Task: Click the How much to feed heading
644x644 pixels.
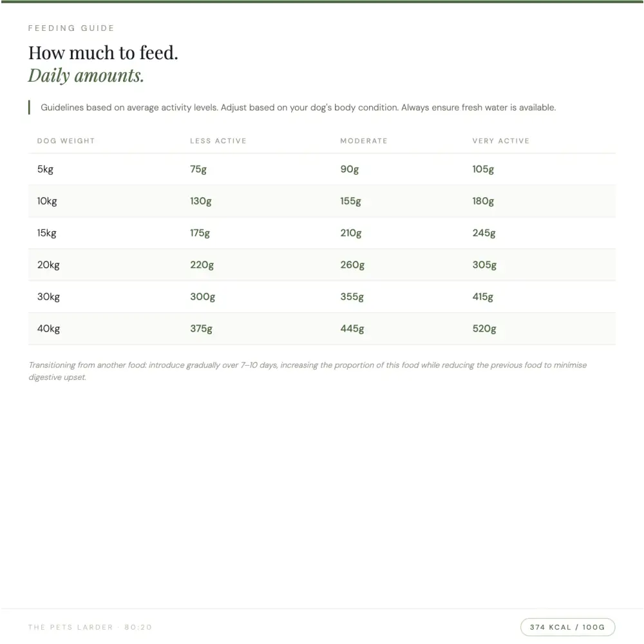Action: (103, 53)
